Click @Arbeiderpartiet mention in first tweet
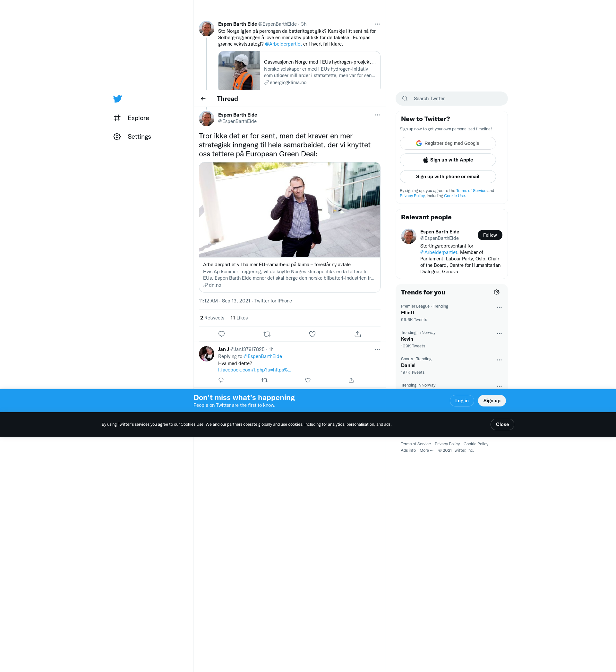Viewport: 616px width, 672px height. tap(283, 44)
